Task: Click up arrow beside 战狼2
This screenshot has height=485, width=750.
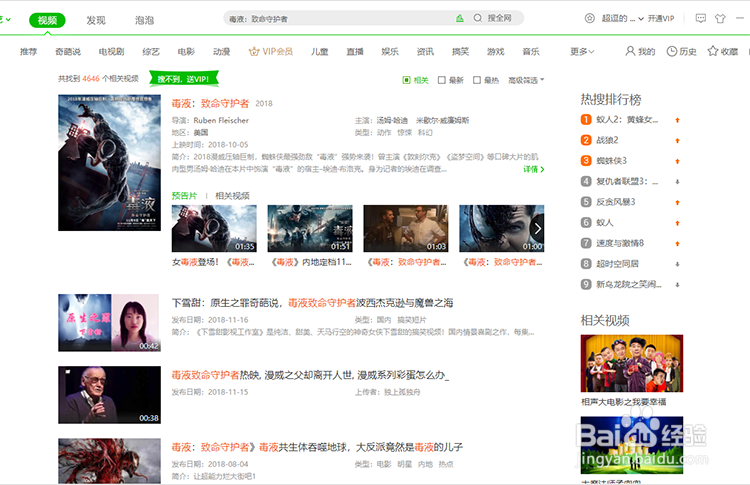Action: click(677, 141)
